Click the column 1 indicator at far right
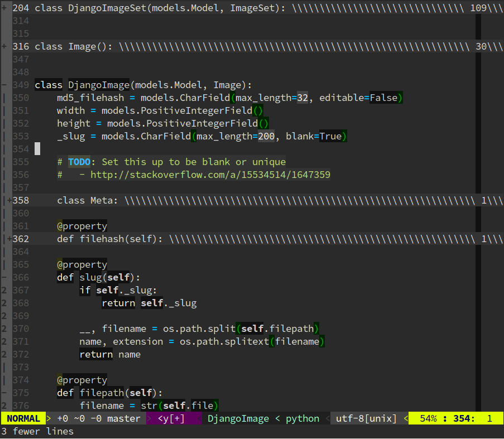The height and width of the screenshot is (439, 504). [489, 418]
